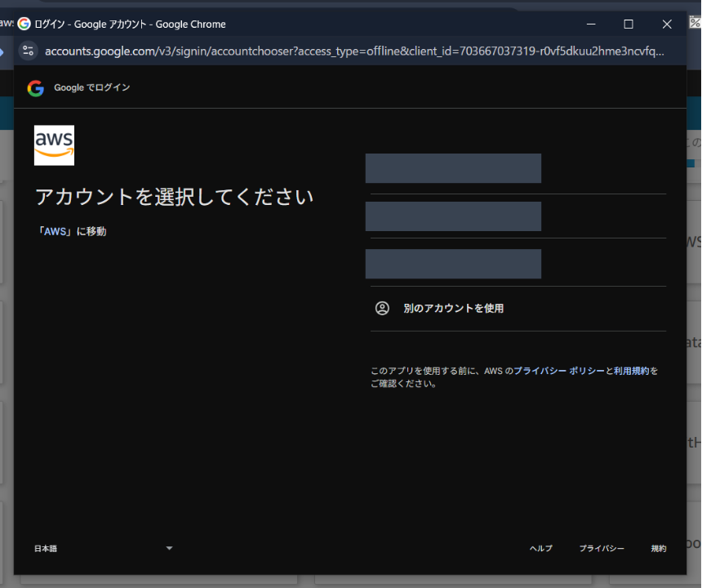
Task: Open the 利用規約 link
Action: 631,371
